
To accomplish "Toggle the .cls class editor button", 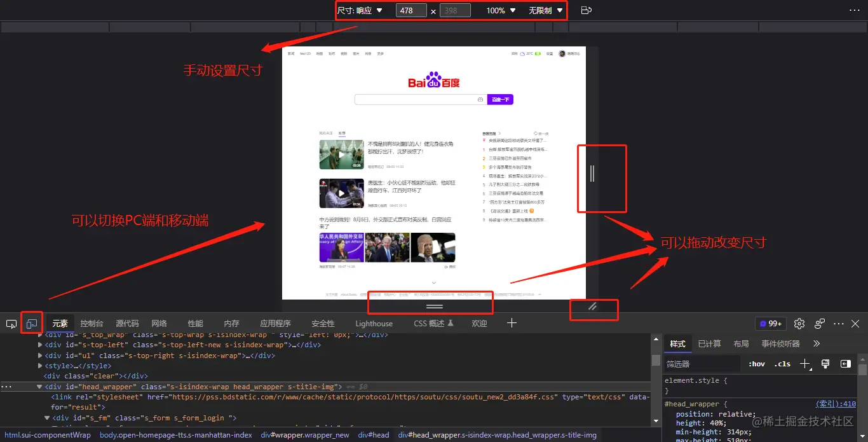I will pyautogui.click(x=782, y=364).
